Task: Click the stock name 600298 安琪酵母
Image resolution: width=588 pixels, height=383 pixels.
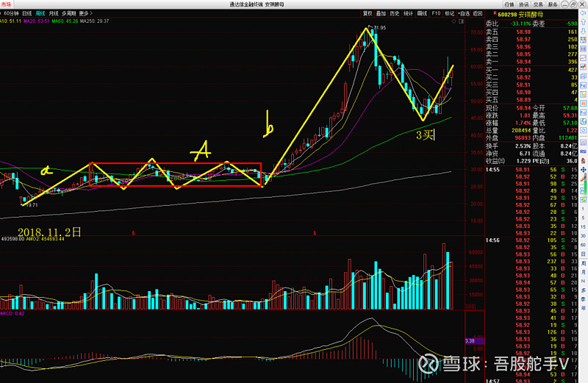Action: pyautogui.click(x=520, y=15)
